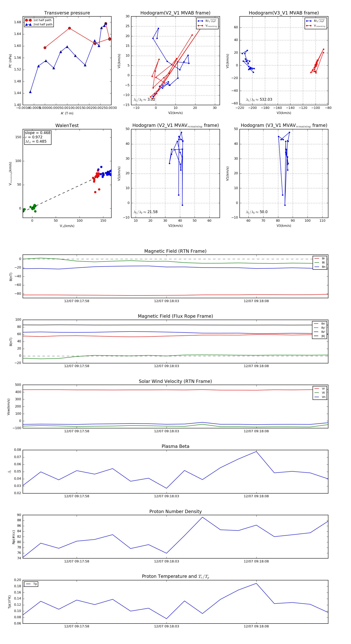Click the 'Magnetic Field (Flux Rope Frame)' title
351x644 pixels.
175,316
